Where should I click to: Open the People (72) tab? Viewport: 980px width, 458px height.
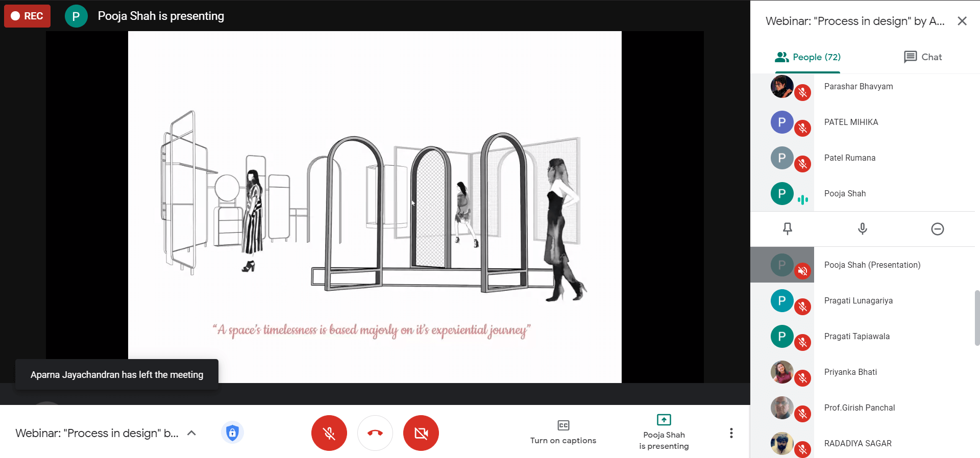807,57
